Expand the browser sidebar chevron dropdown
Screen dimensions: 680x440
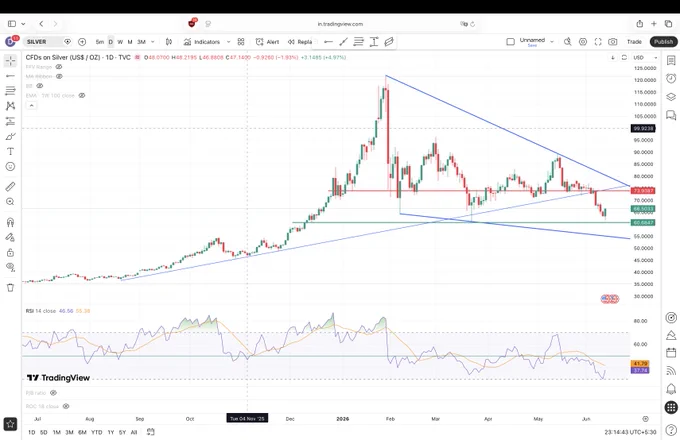[23, 24]
